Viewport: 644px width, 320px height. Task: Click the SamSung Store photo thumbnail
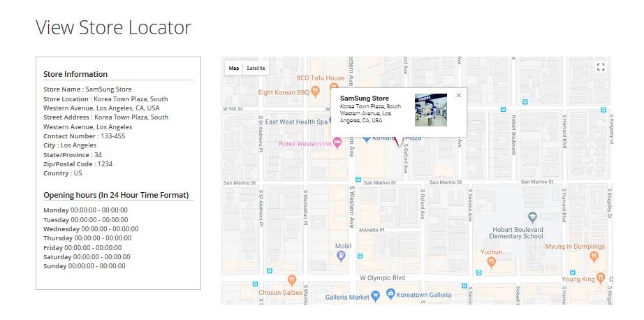pos(430,110)
